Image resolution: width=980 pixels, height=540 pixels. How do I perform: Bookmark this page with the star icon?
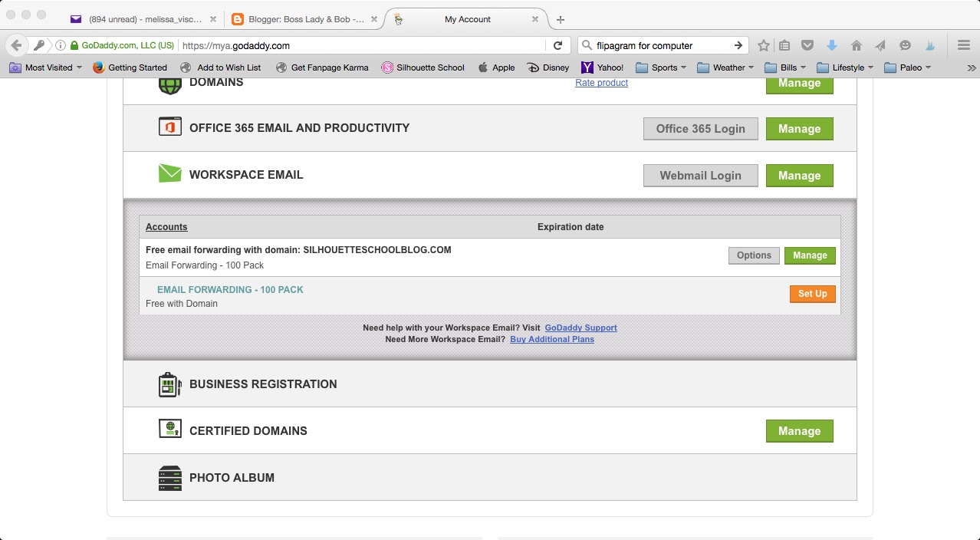click(x=763, y=45)
